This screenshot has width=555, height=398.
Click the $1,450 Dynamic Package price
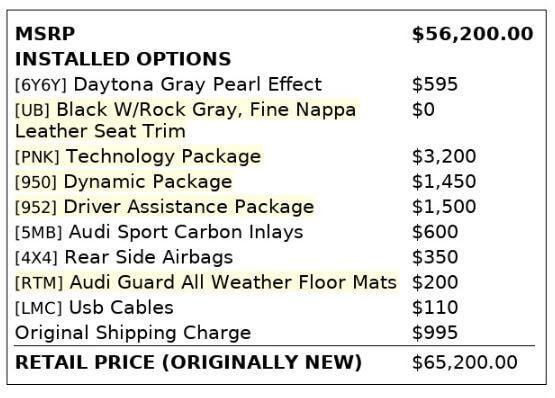click(444, 182)
